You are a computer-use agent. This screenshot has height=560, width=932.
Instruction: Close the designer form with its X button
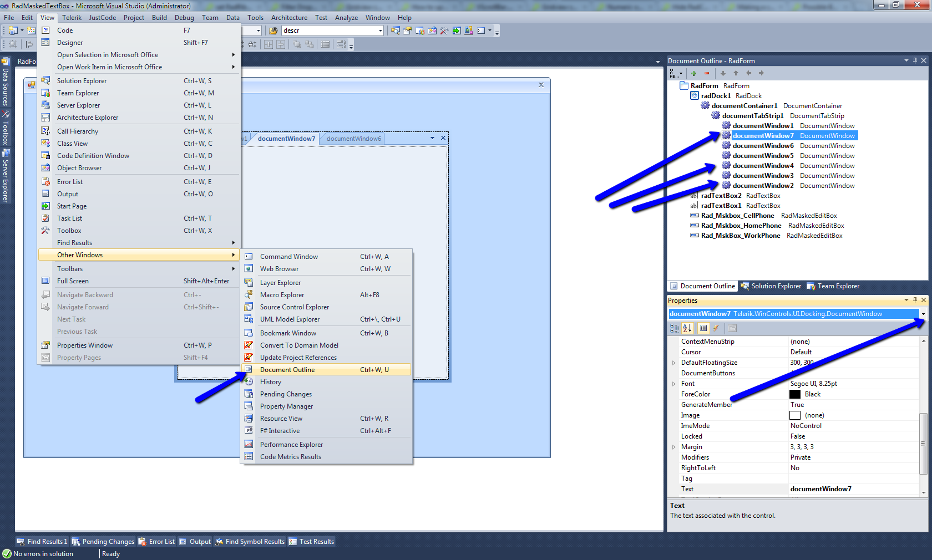coord(541,85)
